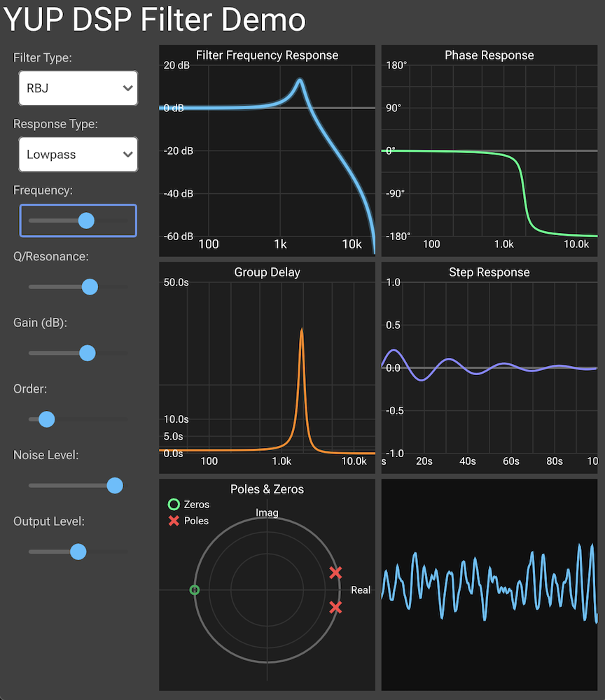Click the Q/Resonance label
Viewport: 605px width, 700px height.
coord(51,257)
